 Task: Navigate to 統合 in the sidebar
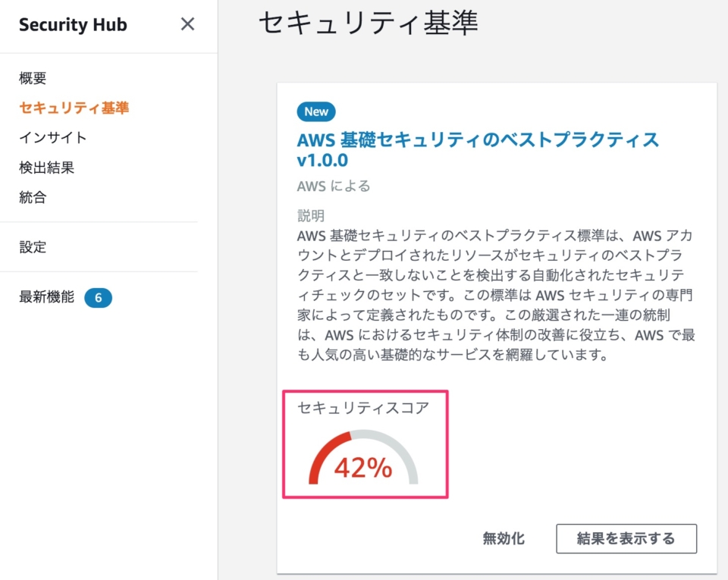33,197
